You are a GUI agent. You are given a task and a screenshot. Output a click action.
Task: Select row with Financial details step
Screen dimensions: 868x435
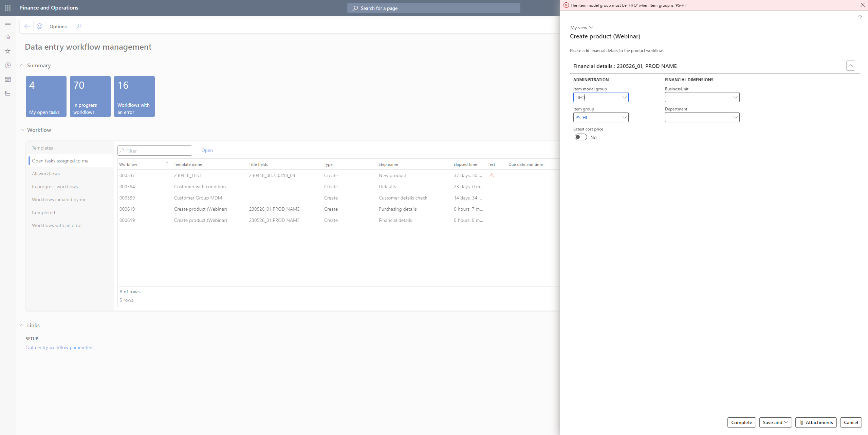coord(338,220)
